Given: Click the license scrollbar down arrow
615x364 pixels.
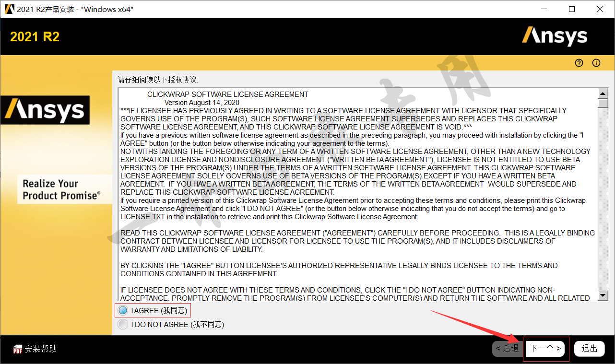Looking at the screenshot, I should pyautogui.click(x=603, y=295).
